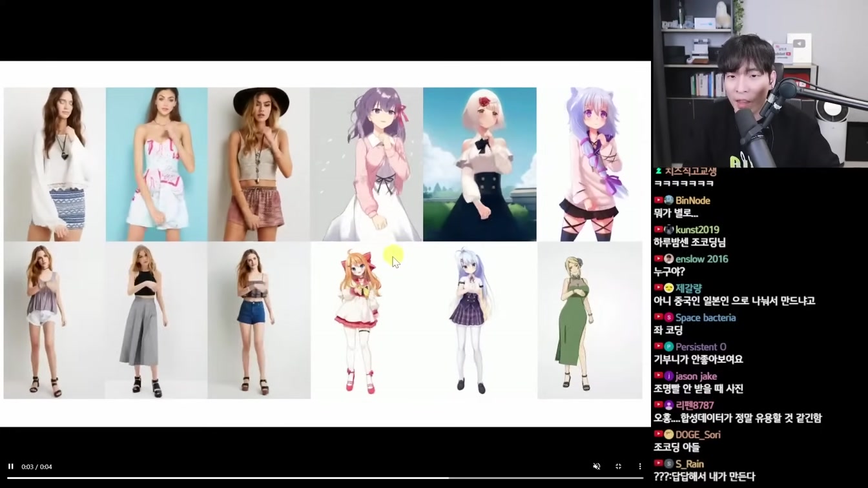Screen dimensions: 868x488
Task: Open the DOGE_Sori chat username
Action: click(698, 434)
